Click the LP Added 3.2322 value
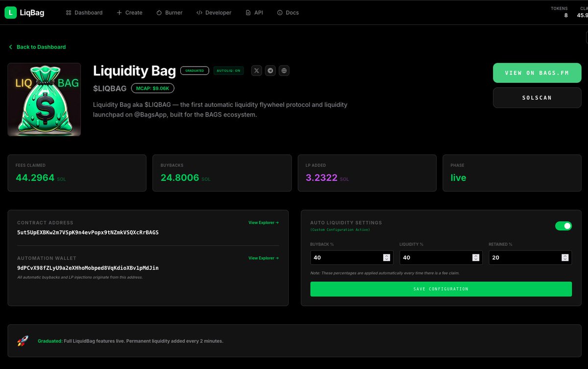 pos(321,178)
